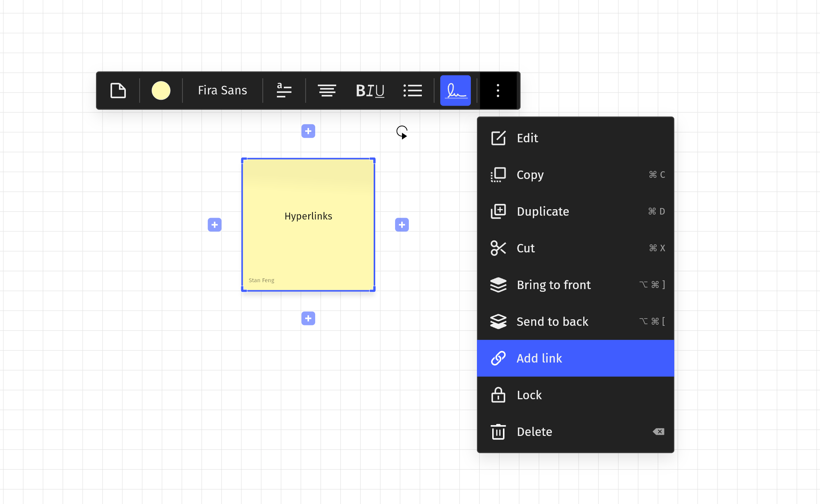Click the document/page icon in toolbar

click(117, 90)
